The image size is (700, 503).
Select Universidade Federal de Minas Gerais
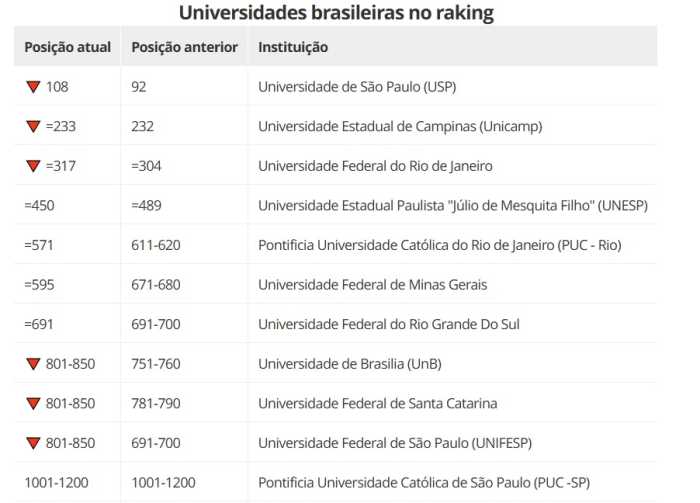tap(372, 285)
